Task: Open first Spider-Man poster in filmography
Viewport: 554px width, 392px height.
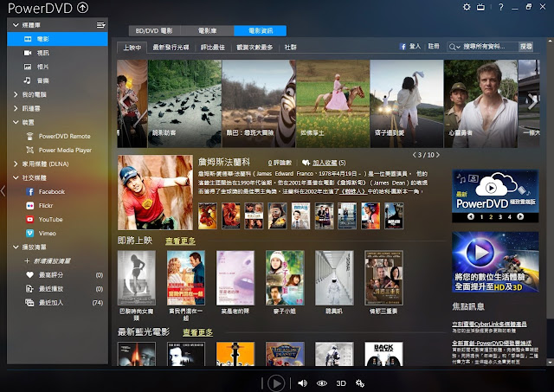Action: (208, 215)
